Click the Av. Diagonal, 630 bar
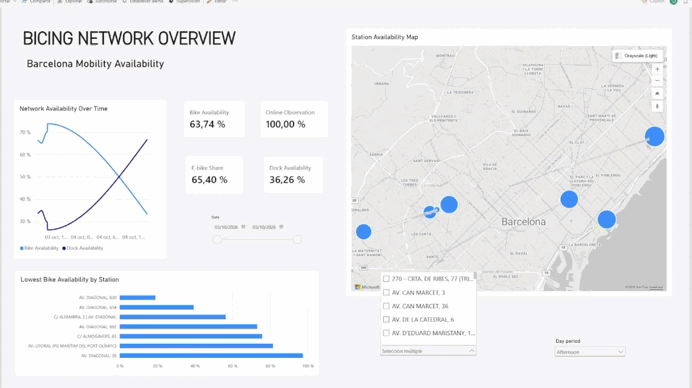This screenshot has width=692, height=388. (137, 298)
